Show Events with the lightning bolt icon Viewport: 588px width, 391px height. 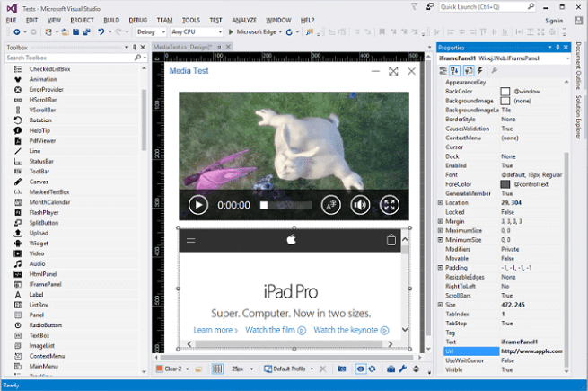[479, 71]
